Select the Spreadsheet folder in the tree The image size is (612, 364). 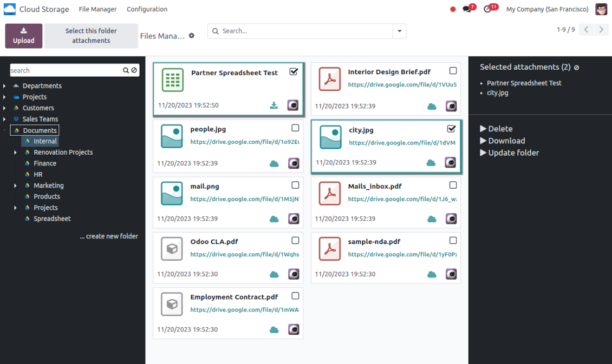click(52, 219)
